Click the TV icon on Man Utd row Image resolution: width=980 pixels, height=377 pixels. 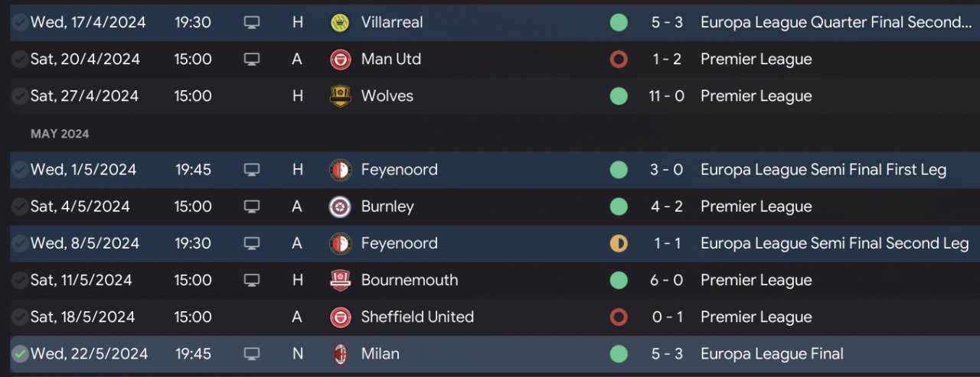click(x=251, y=60)
